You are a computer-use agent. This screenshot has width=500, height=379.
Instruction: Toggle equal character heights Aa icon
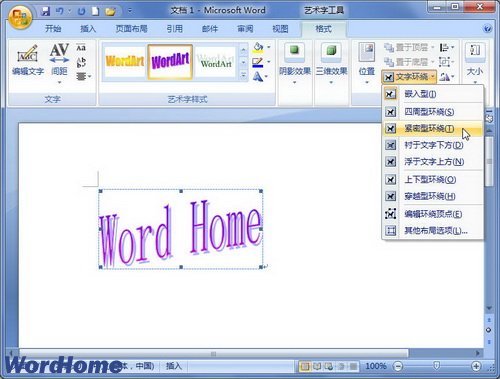click(x=81, y=48)
